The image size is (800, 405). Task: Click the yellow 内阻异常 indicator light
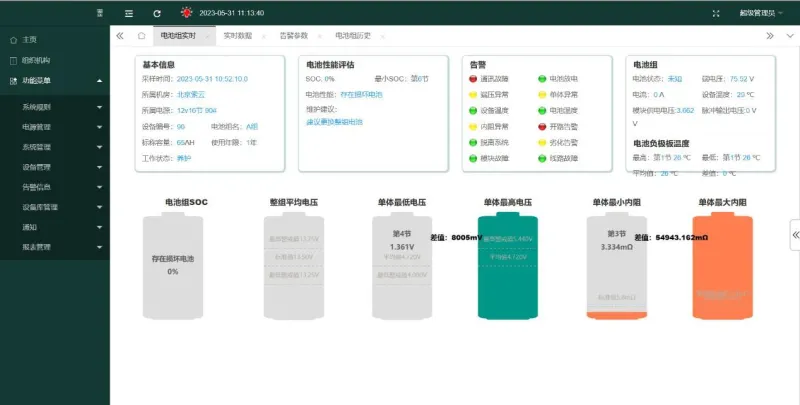tap(472, 126)
